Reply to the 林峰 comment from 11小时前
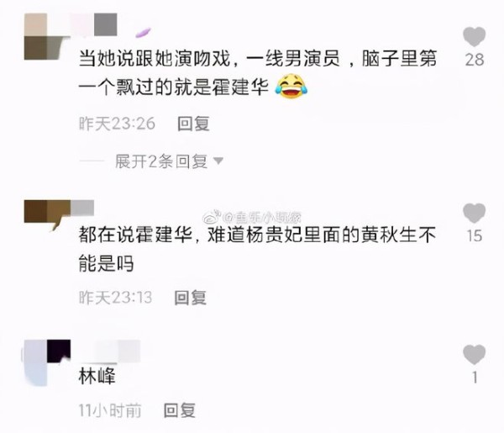Viewport: 504px width, 433px height. (180, 410)
